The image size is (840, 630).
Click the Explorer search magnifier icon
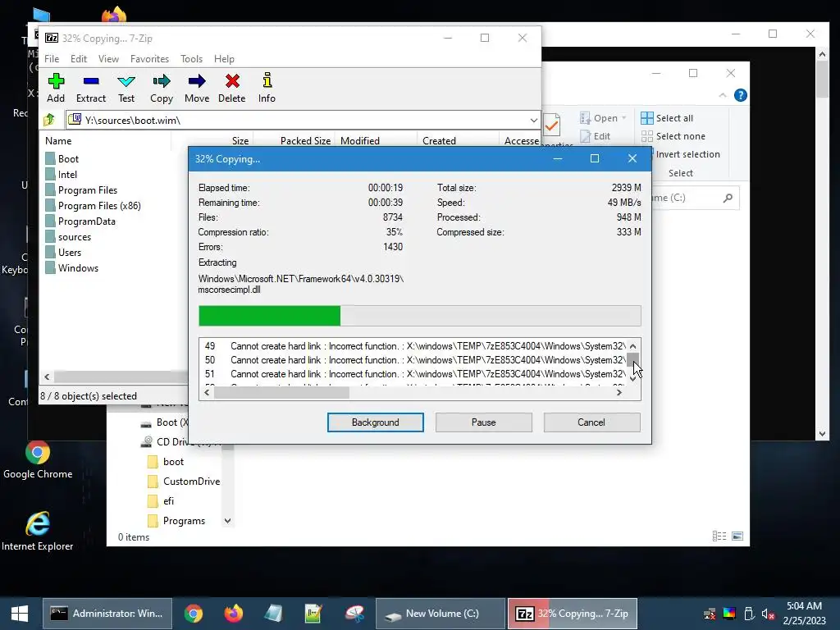click(728, 199)
